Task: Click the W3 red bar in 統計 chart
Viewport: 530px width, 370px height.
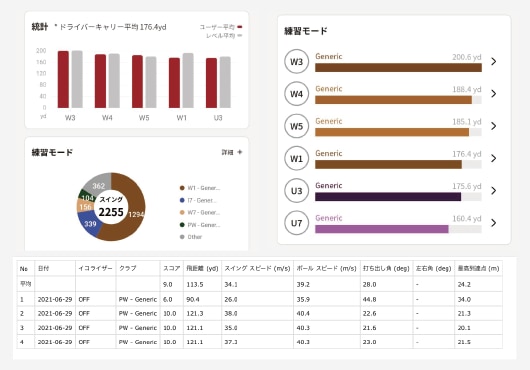Action: [x=63, y=79]
